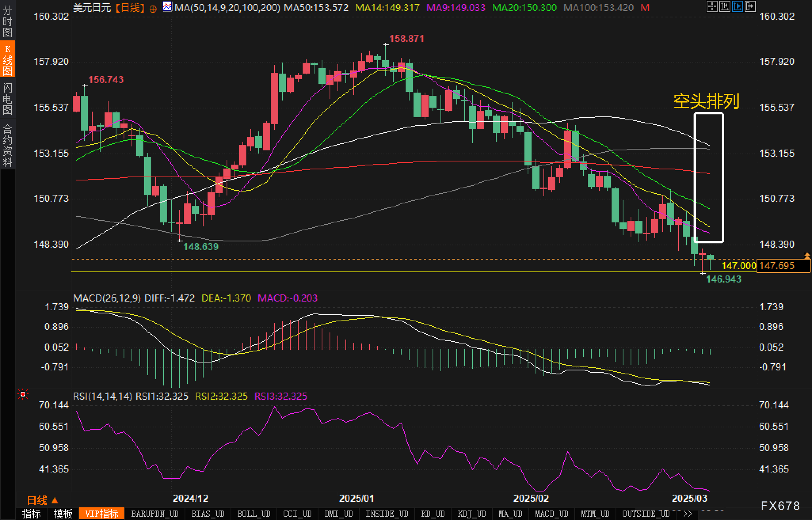Switch to 闪电图 sidebar view
Screen dimensions: 812x520
click(x=7, y=99)
